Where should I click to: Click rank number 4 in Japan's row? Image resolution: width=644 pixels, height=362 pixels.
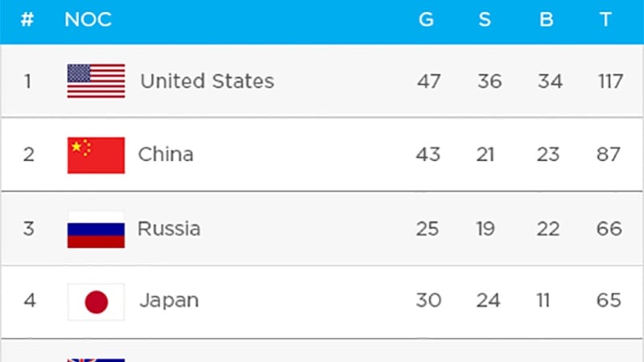[x=29, y=301]
